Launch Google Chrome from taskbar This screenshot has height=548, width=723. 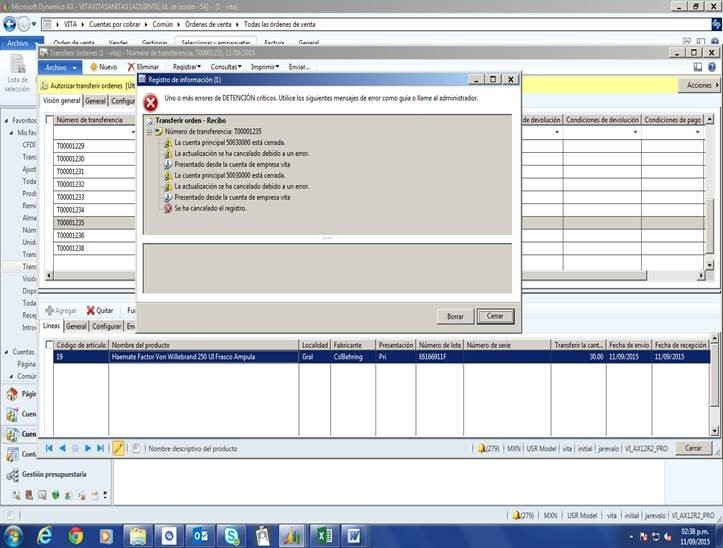[76, 536]
